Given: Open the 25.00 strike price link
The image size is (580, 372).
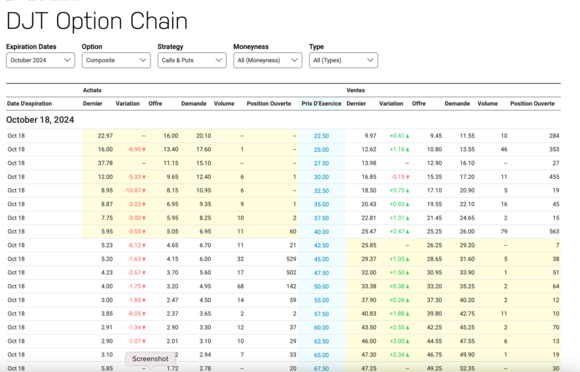Looking at the screenshot, I should (x=321, y=150).
